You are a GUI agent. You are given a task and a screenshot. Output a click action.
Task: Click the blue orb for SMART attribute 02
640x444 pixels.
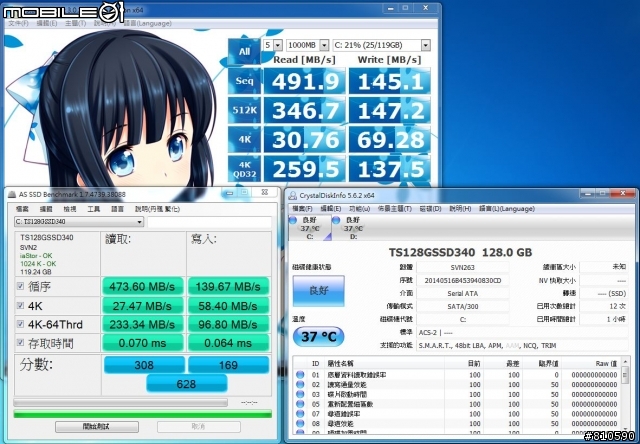pos(300,384)
